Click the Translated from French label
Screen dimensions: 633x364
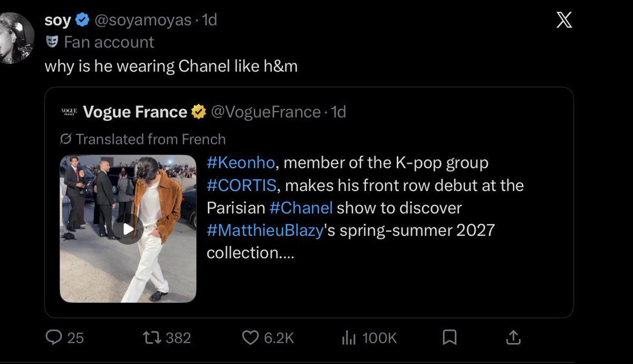[x=143, y=139]
